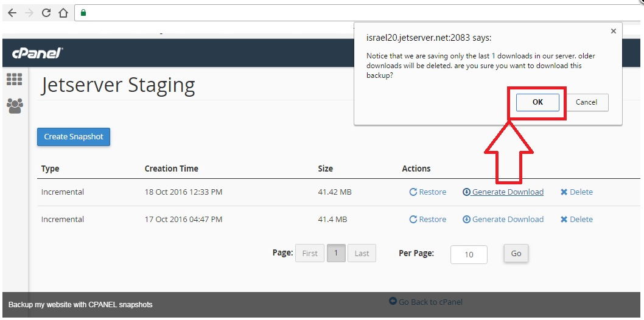This screenshot has width=644, height=320.
Task: Click the 41.4 MB size cell
Action: (332, 220)
